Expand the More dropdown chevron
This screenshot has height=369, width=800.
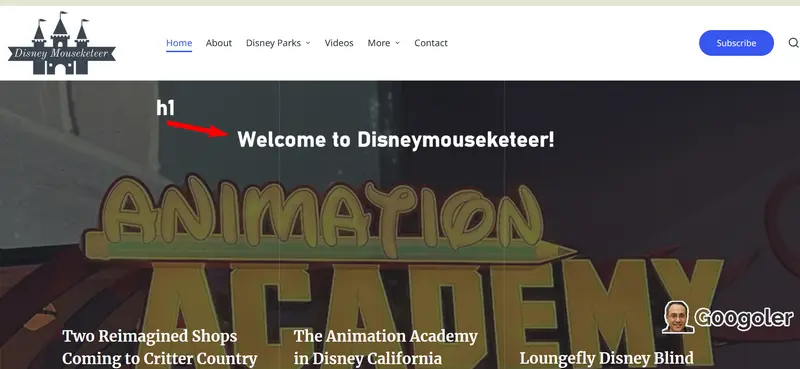(397, 43)
